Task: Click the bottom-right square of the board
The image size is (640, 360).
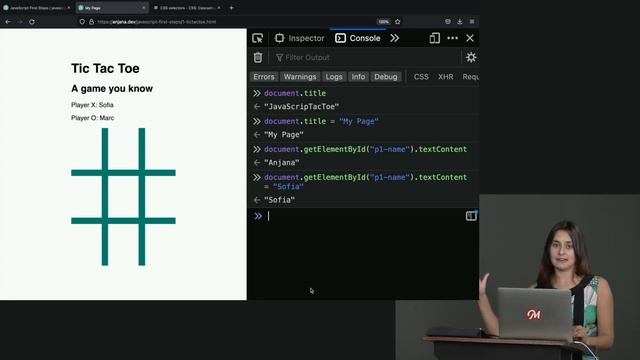Action: coord(160,245)
